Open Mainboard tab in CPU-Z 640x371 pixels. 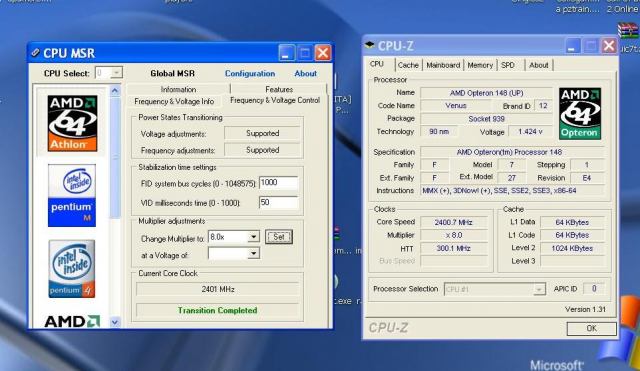point(443,65)
